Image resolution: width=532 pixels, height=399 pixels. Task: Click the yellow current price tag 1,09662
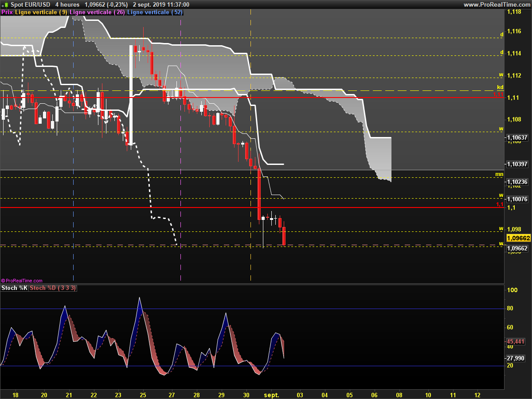click(x=519, y=238)
